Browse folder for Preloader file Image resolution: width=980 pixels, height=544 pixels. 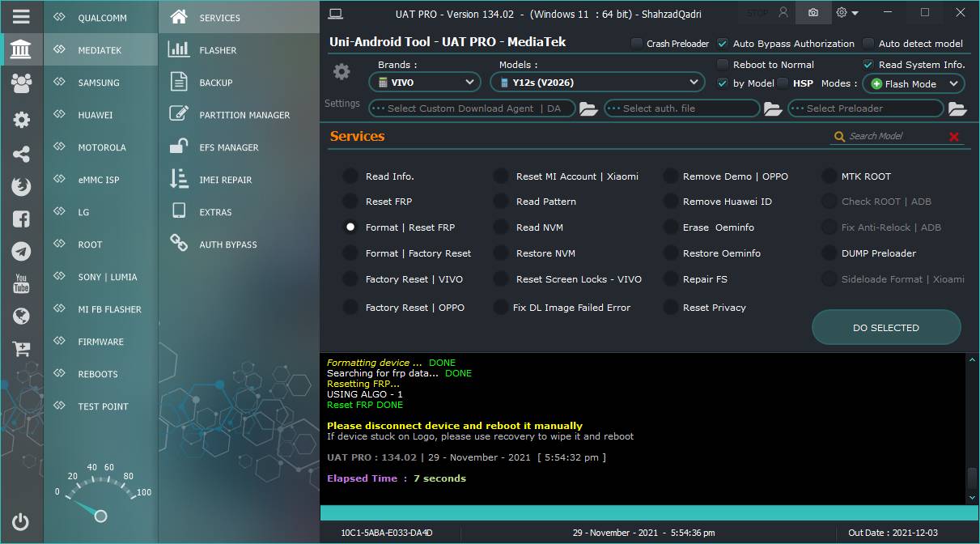coord(957,108)
